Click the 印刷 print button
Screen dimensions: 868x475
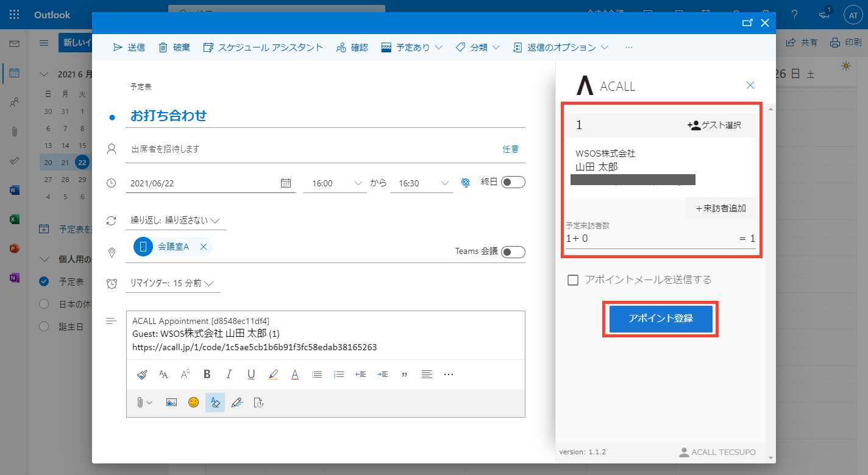pyautogui.click(x=846, y=43)
